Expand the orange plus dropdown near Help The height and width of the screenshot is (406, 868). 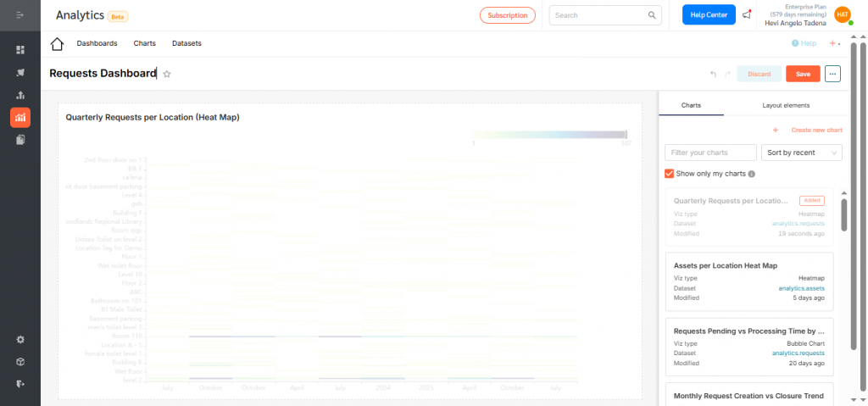tap(834, 43)
